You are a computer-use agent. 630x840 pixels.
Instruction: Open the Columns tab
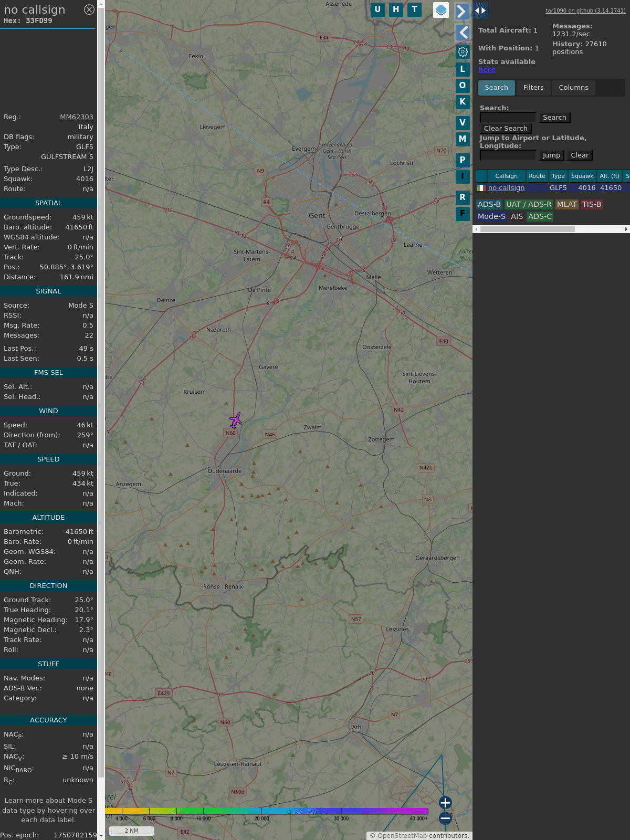point(573,88)
